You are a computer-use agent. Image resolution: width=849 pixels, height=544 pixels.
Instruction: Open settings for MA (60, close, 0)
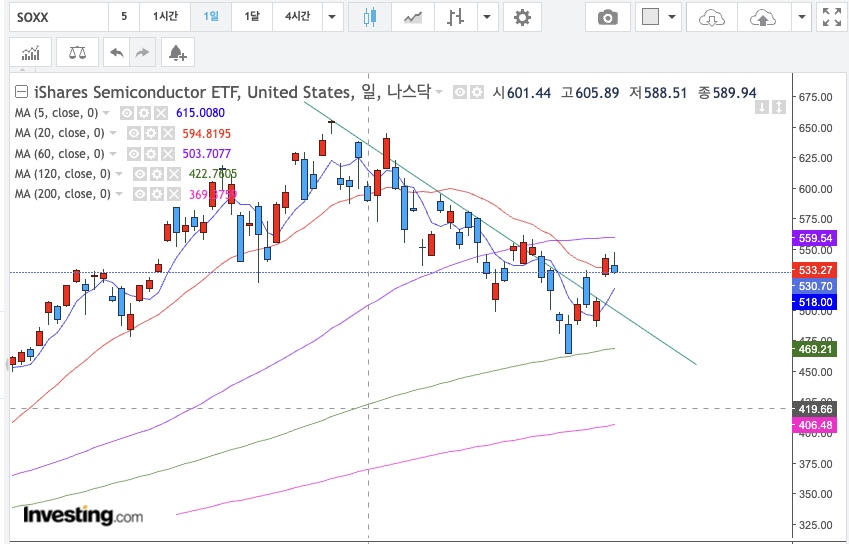pos(151,154)
